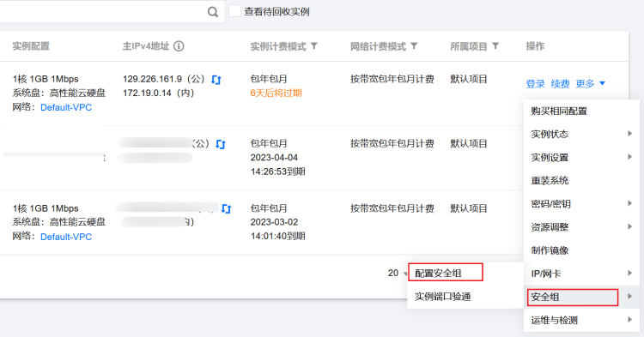Click convert IP icon in third instance row

click(x=227, y=209)
